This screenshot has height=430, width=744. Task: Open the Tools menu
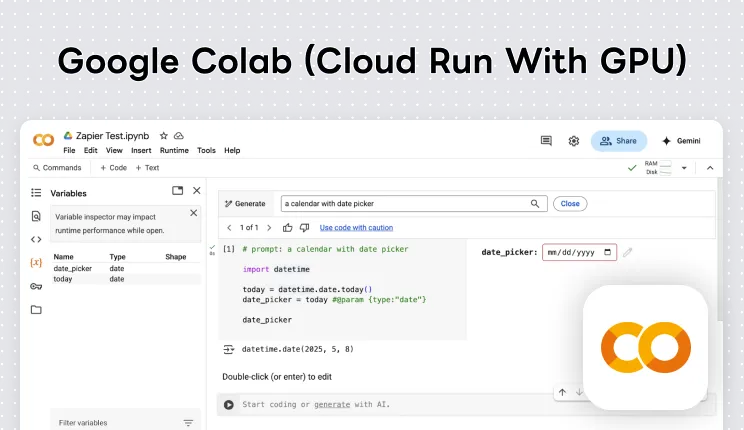(x=206, y=150)
